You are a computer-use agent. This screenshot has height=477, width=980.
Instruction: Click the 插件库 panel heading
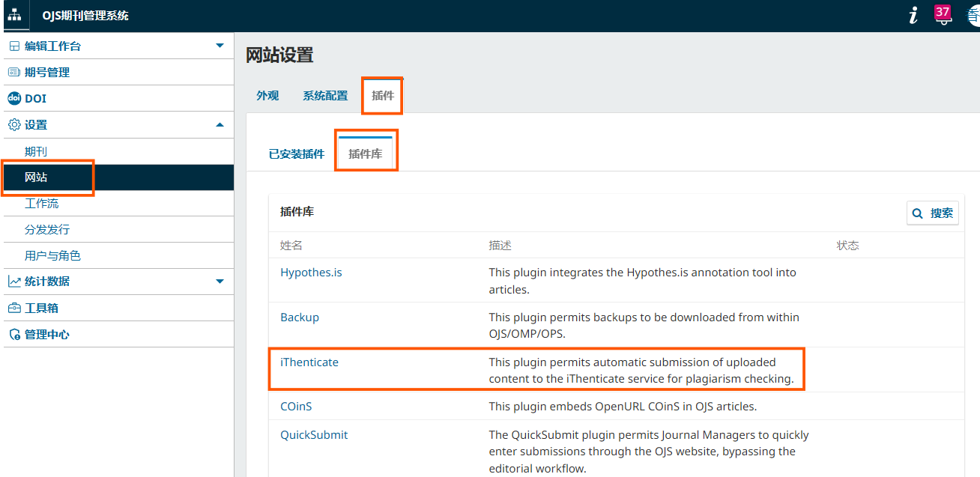(297, 212)
